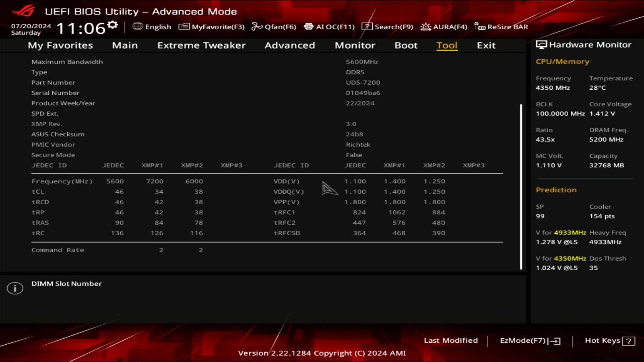This screenshot has height=362, width=644.
Task: Click the globe icon for English language
Action: (x=138, y=27)
